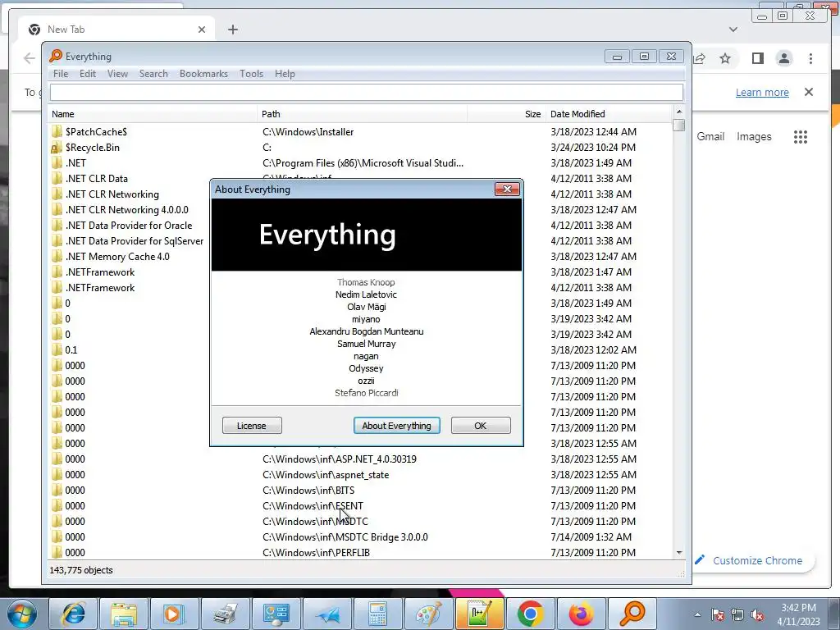Launch Firefox from the taskbar
The image size is (840, 630).
581,614
